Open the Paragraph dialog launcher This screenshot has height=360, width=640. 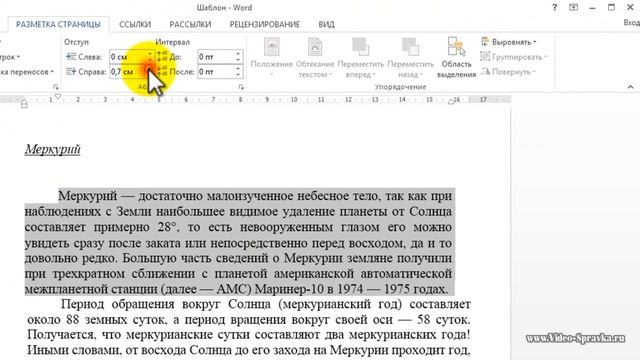241,87
